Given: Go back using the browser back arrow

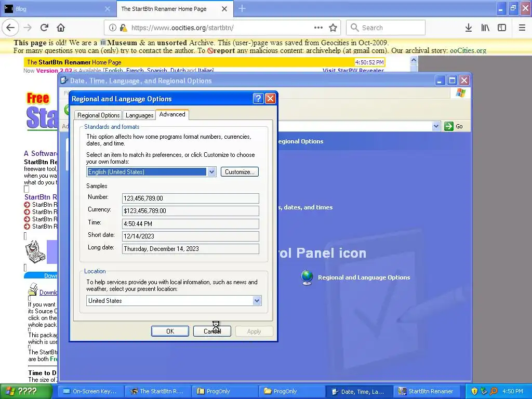Looking at the screenshot, I should point(10,28).
